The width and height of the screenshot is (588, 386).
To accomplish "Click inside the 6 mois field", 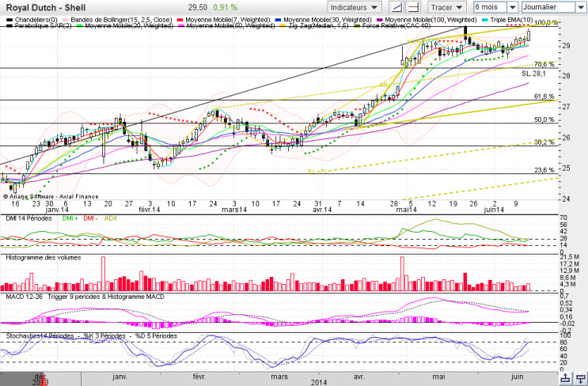I will coord(491,7).
